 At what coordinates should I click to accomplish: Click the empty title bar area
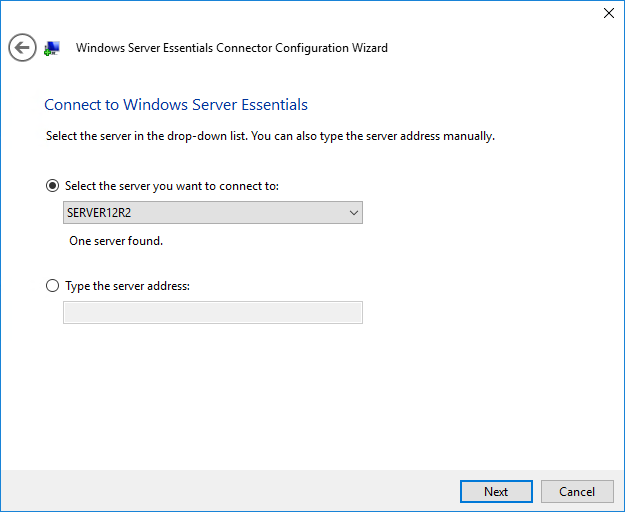click(x=300, y=13)
